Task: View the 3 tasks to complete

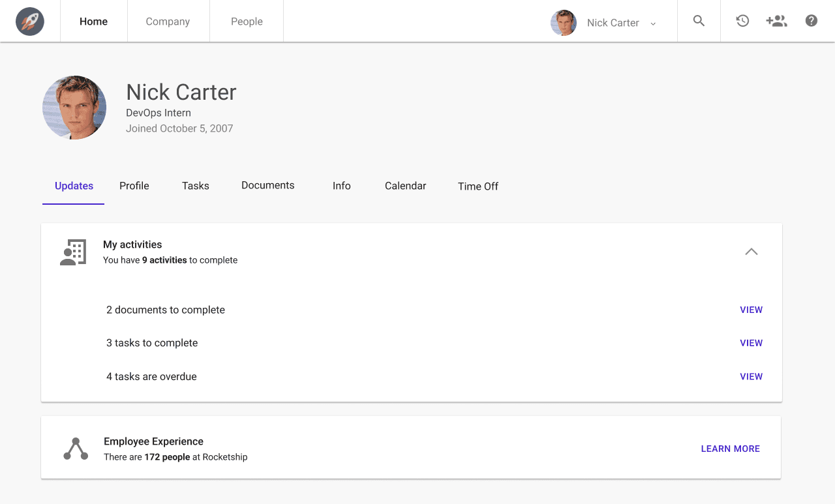Action: [751, 343]
